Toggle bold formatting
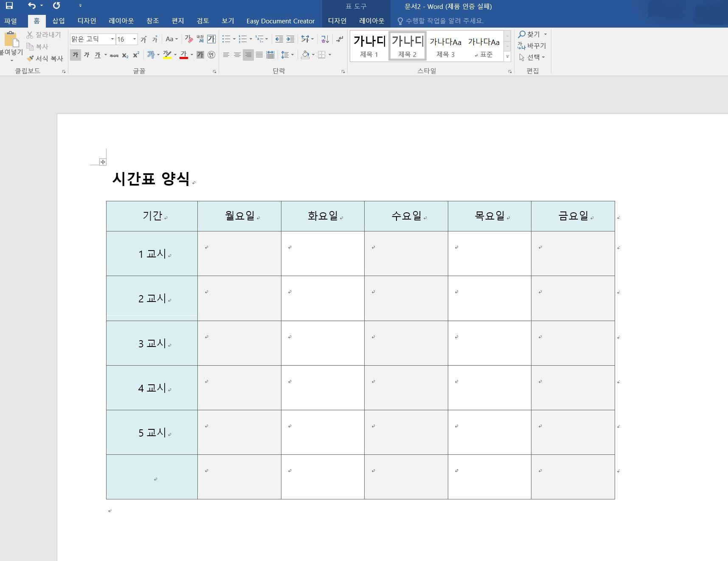 tap(76, 55)
